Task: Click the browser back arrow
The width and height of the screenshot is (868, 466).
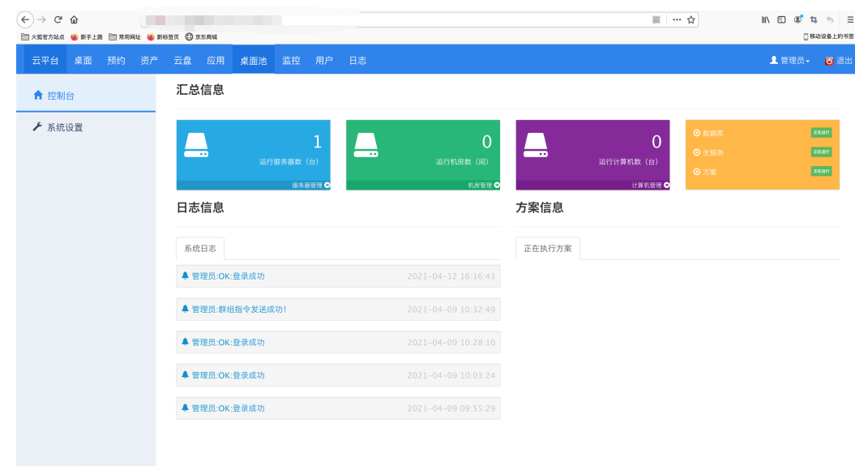Action: click(x=25, y=19)
